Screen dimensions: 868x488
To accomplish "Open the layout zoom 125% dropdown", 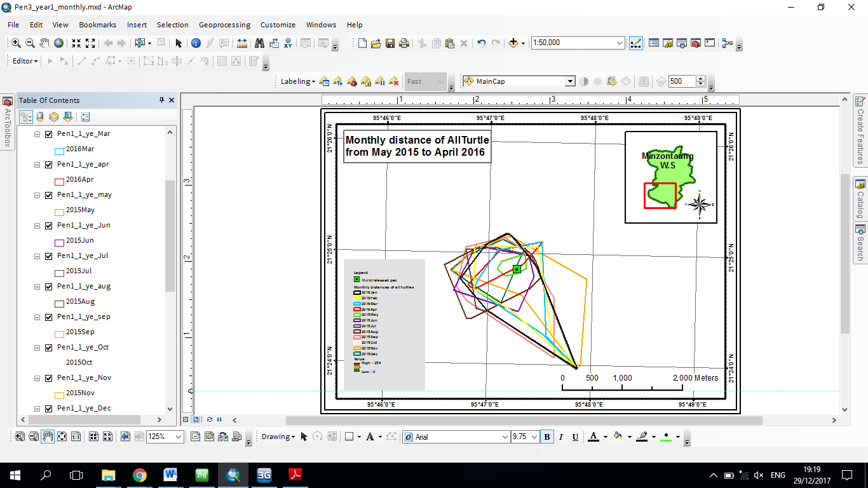I will [x=179, y=437].
